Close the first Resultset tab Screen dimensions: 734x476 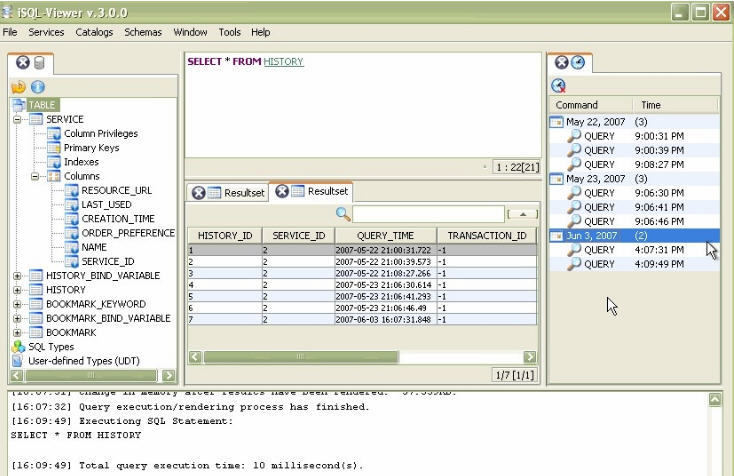coord(198,193)
